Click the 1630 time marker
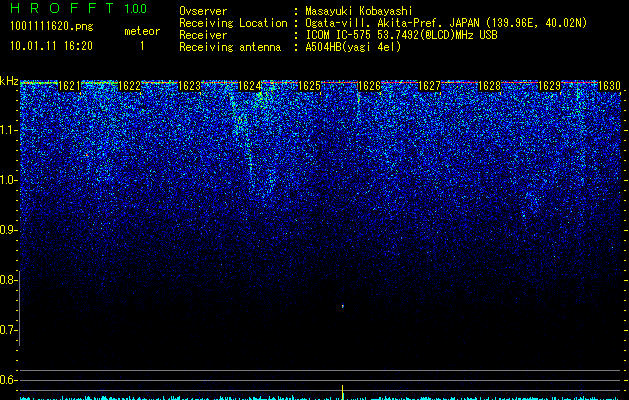The width and height of the screenshot is (629, 400). pyautogui.click(x=609, y=86)
